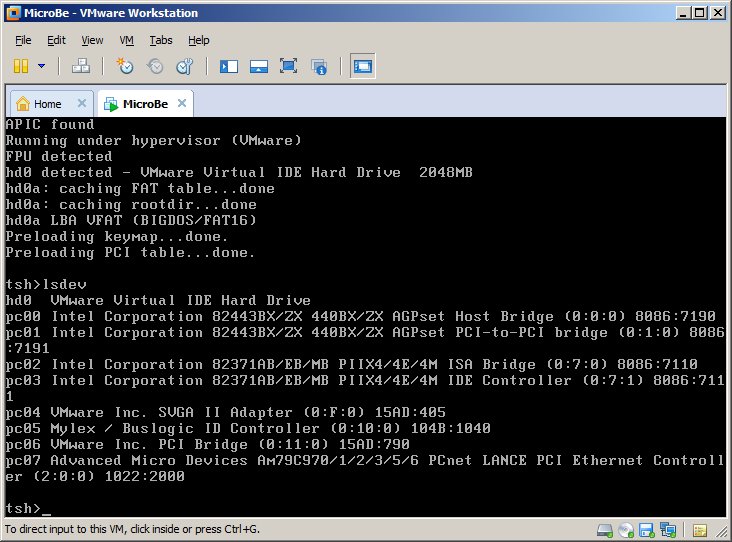Click the Revert to snapshot icon
This screenshot has width=732, height=542.
[155, 66]
